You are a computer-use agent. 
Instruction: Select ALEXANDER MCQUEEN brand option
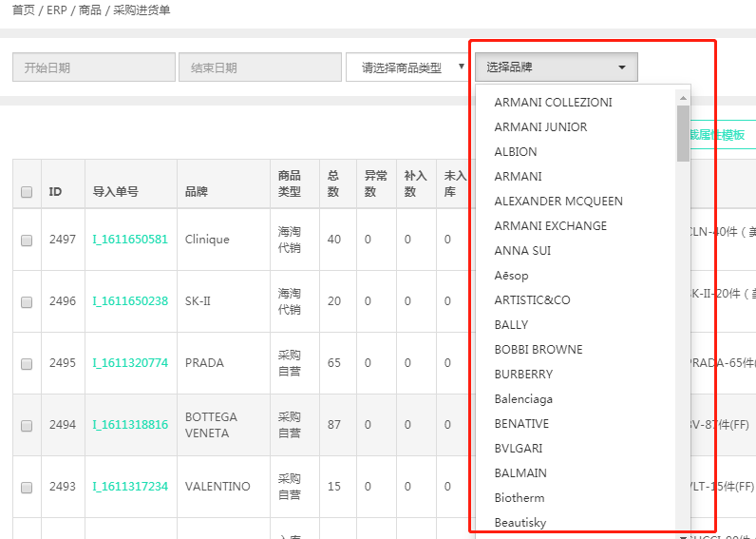pyautogui.click(x=558, y=201)
